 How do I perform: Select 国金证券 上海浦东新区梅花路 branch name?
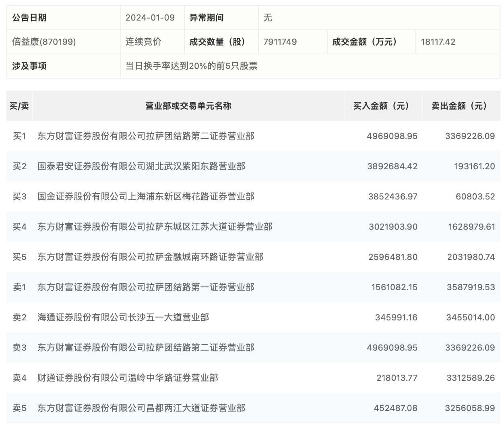[146, 197]
